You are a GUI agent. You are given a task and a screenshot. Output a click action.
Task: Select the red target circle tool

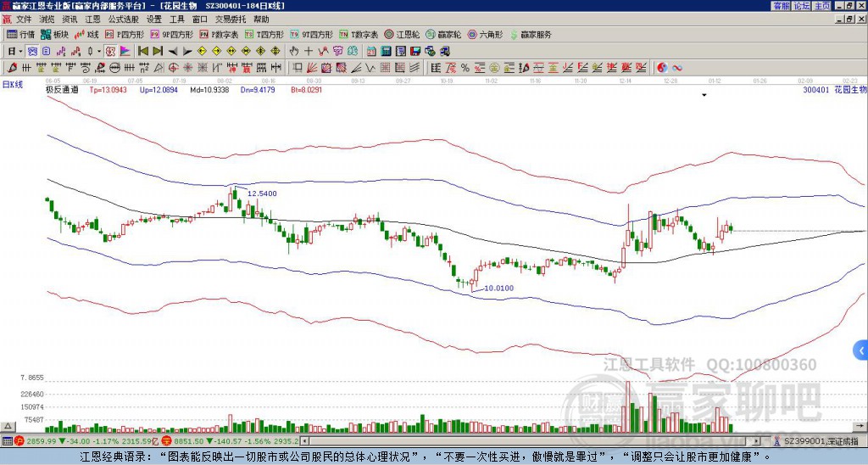coord(173,68)
